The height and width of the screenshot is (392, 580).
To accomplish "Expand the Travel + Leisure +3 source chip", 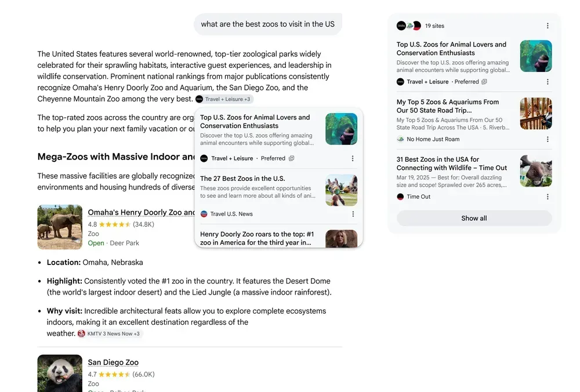I will tap(224, 99).
